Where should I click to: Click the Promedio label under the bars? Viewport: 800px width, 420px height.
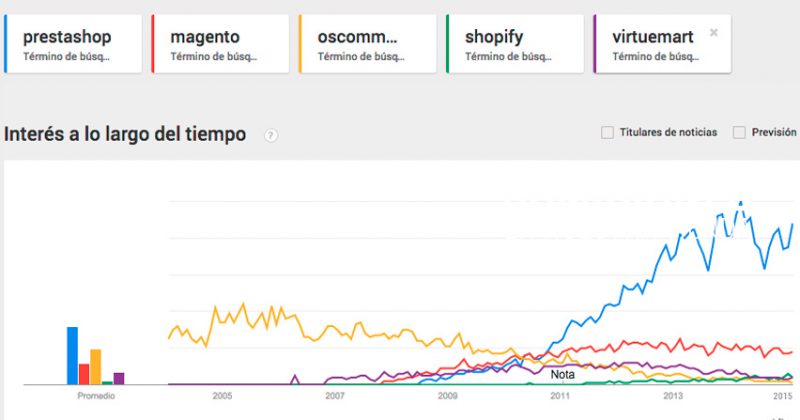[x=96, y=397]
